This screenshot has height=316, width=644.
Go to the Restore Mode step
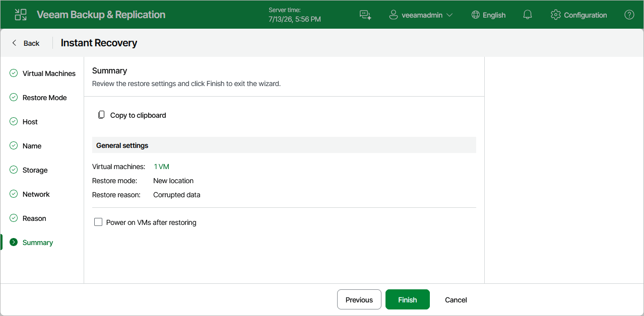(44, 98)
